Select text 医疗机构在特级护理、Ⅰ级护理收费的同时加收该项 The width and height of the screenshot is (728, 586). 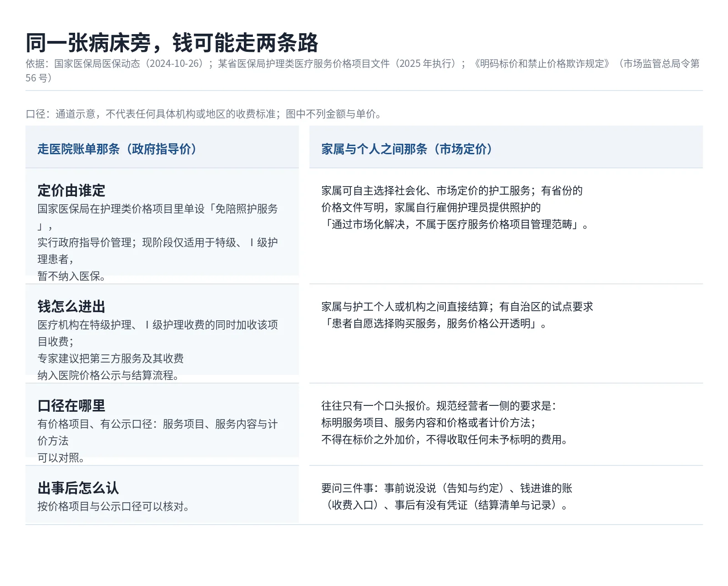(x=157, y=325)
